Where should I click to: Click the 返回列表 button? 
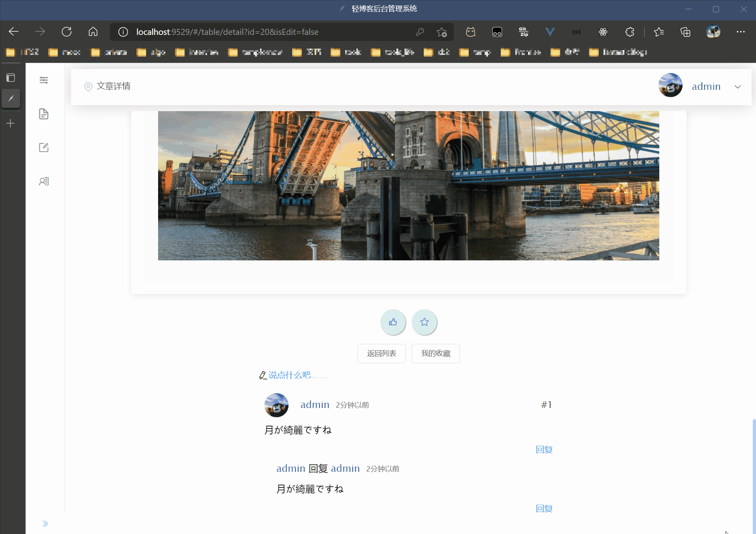click(381, 353)
